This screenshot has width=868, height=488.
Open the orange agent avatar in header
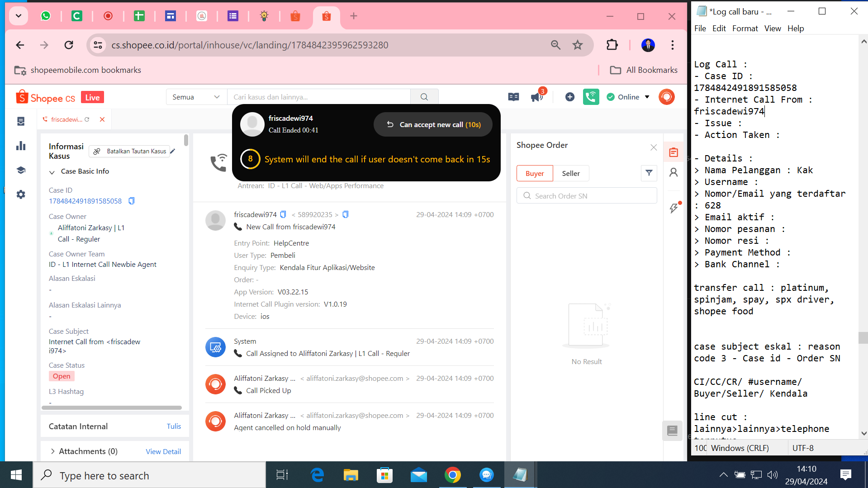point(667,97)
